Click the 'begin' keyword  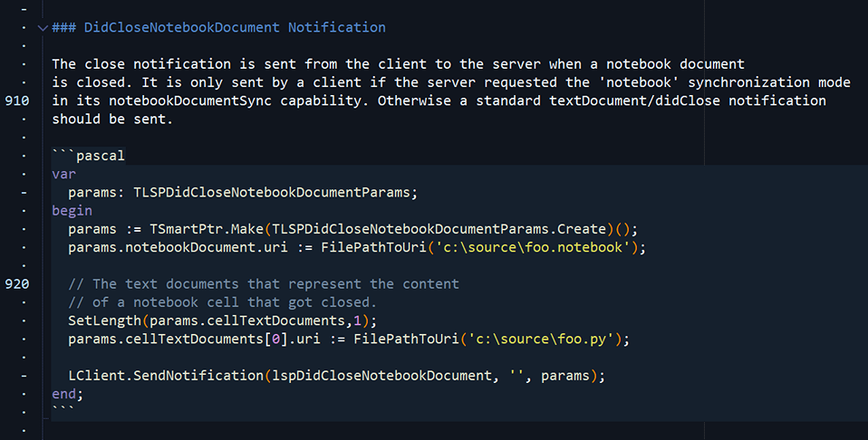pyautogui.click(x=72, y=211)
